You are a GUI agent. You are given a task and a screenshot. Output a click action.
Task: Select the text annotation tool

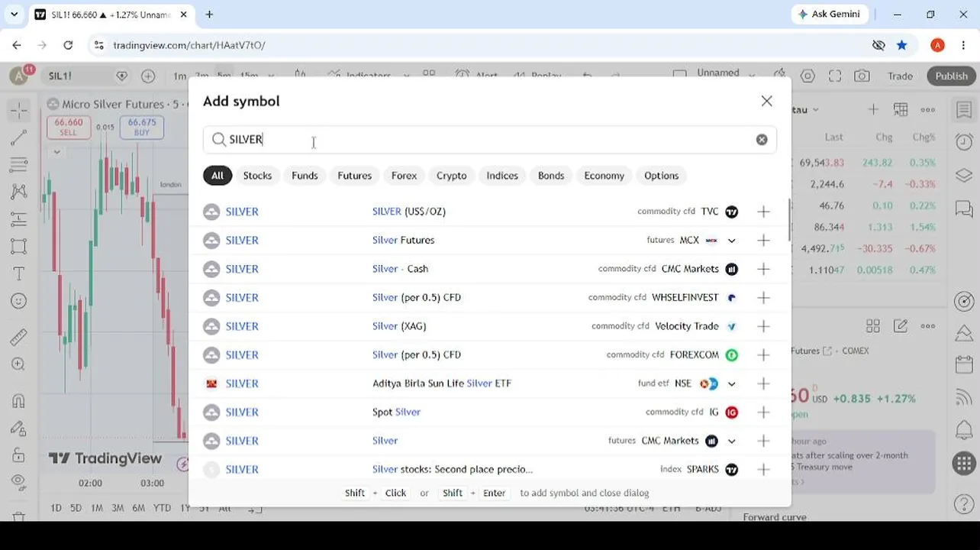pos(19,273)
